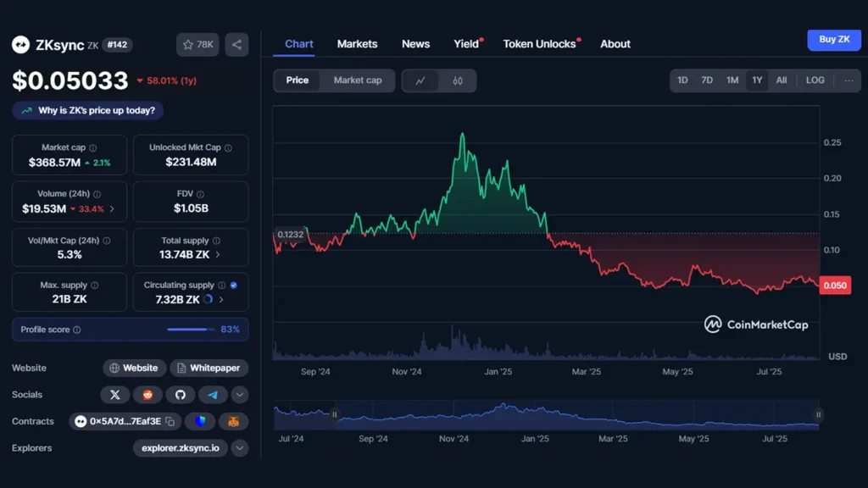Select the All time range
This screenshot has width=868, height=488.
781,80
